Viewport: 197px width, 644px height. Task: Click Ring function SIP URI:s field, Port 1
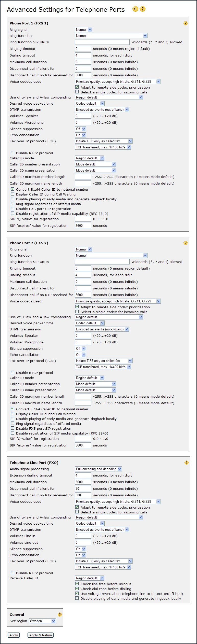[x=102, y=42]
